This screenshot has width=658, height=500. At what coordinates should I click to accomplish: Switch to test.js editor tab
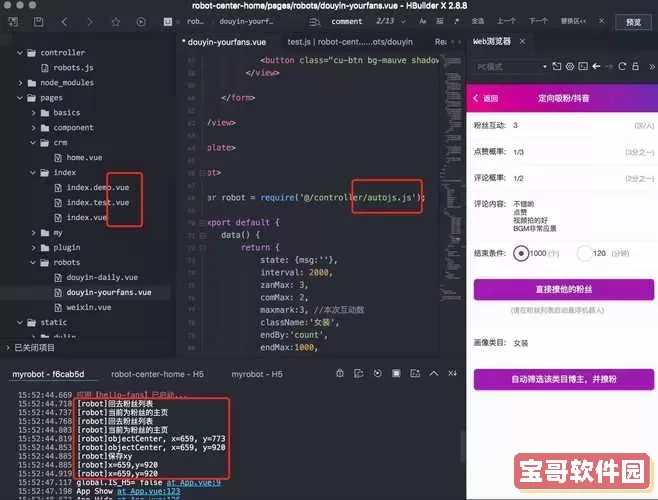350,42
